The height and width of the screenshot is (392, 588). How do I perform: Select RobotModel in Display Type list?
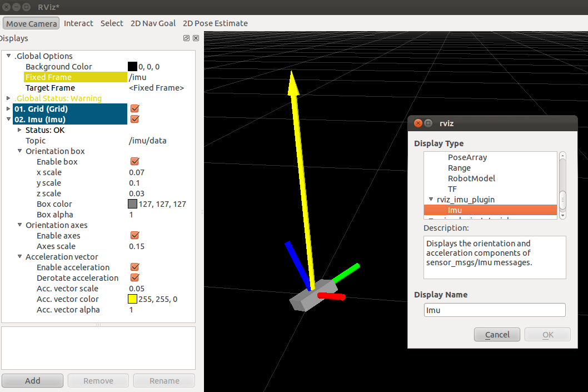[471, 178]
